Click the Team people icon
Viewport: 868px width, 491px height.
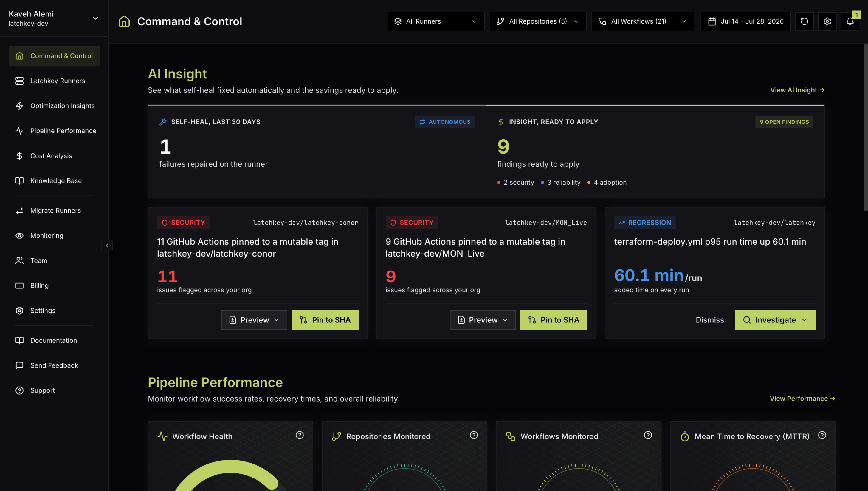click(20, 261)
